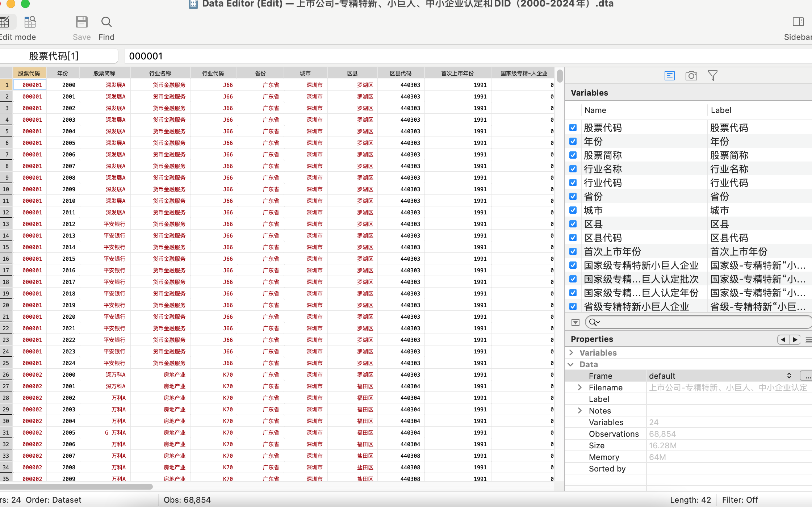Collapse the Data properties section
Image resolution: width=812 pixels, height=507 pixels.
(x=571, y=364)
